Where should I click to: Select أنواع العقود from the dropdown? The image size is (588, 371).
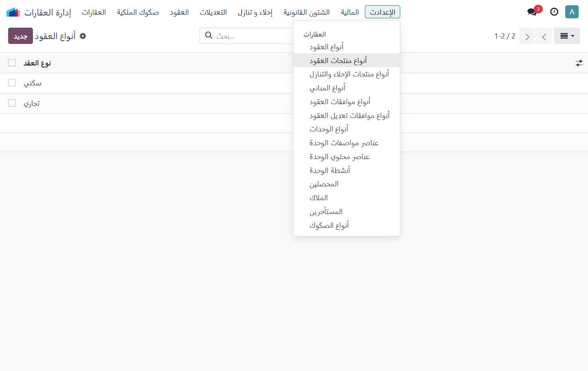click(x=347, y=47)
